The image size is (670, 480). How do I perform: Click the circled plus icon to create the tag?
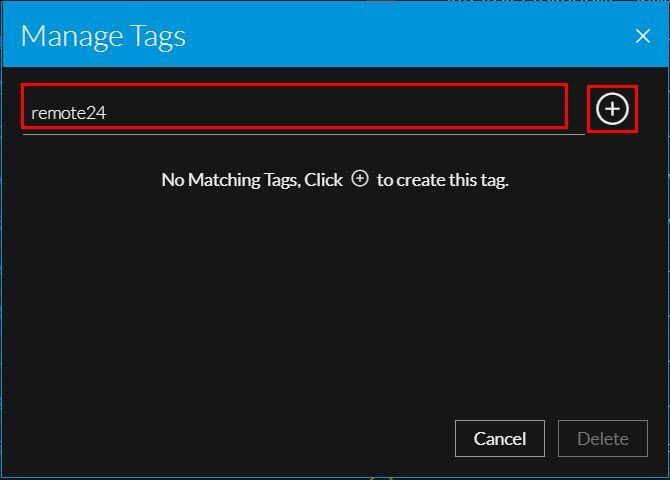[612, 109]
